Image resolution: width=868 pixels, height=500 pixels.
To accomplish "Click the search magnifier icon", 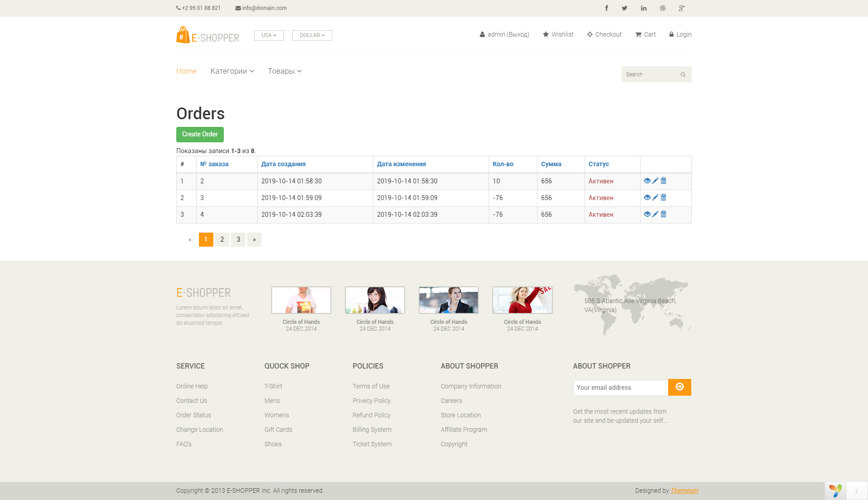I will 683,75.
